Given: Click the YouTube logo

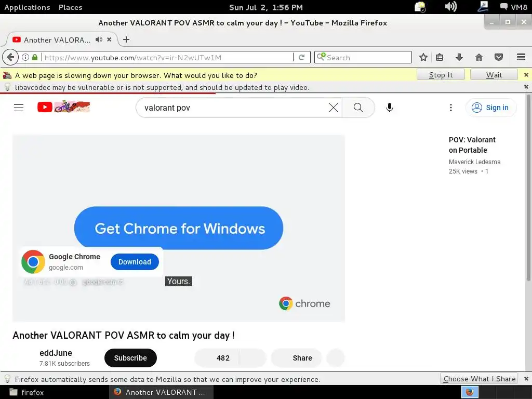Looking at the screenshot, I should click(64, 107).
